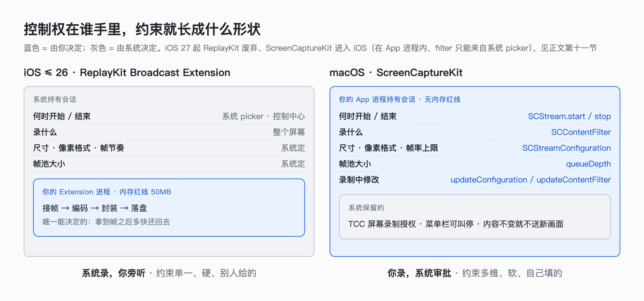Click the label 系统保留的
Image resolution: width=644 pixels, height=301 pixels.
coord(366,208)
